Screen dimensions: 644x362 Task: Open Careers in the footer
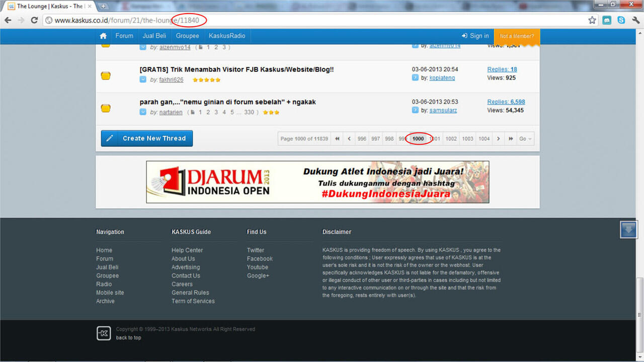[x=182, y=284]
